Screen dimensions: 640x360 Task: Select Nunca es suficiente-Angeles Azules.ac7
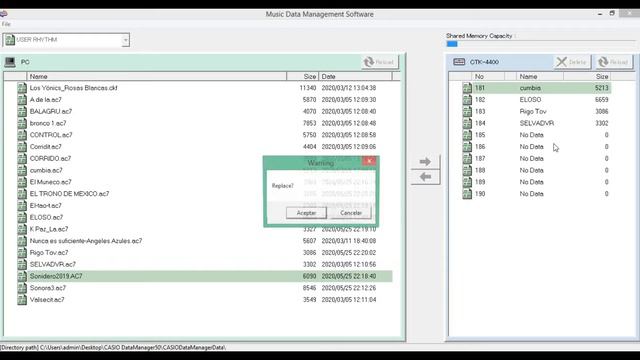[86, 241]
